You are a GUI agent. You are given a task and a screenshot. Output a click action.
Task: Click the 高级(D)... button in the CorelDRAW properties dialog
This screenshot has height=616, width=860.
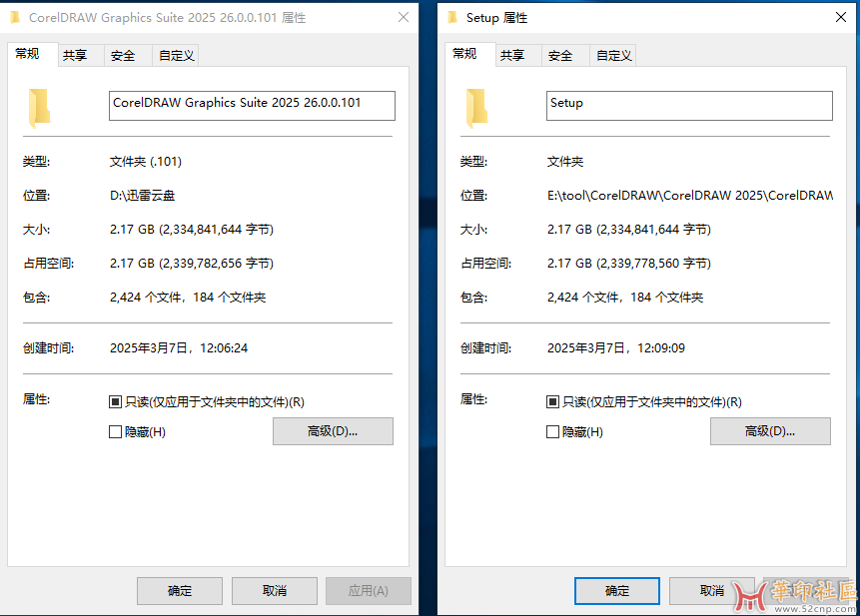333,431
